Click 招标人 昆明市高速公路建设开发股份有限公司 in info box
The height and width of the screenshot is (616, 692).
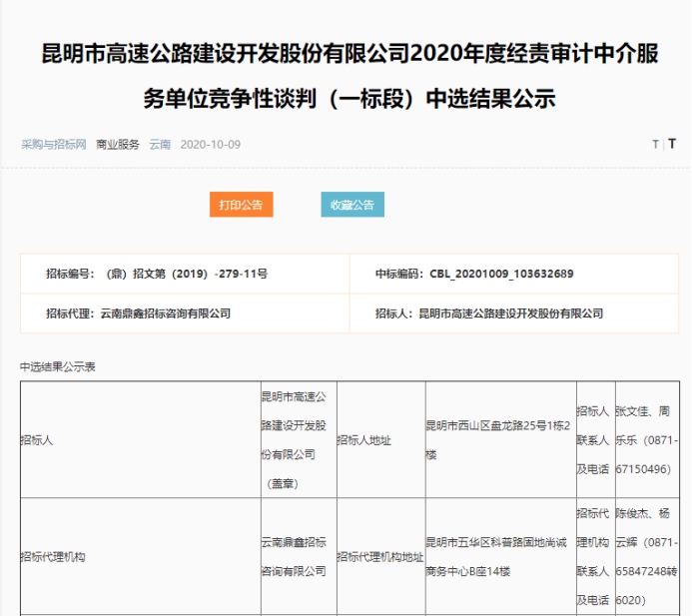coord(489,313)
